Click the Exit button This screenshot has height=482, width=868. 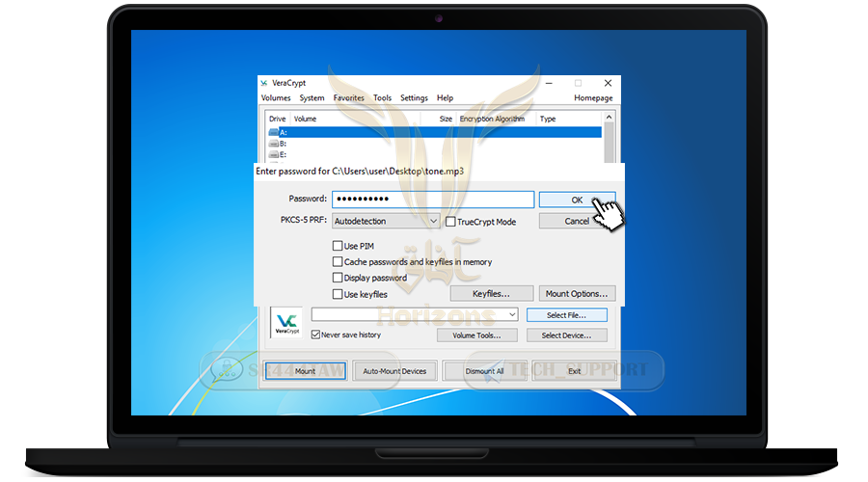(575, 371)
